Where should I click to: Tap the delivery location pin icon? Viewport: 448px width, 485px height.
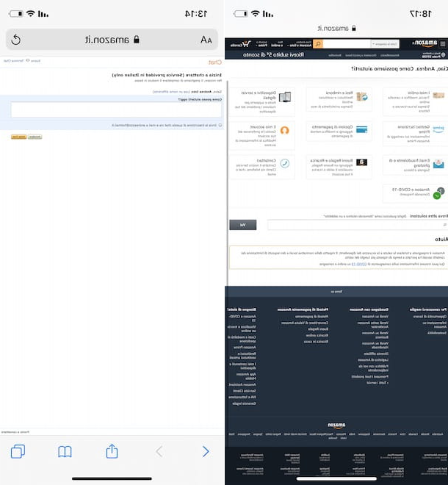coord(444,55)
